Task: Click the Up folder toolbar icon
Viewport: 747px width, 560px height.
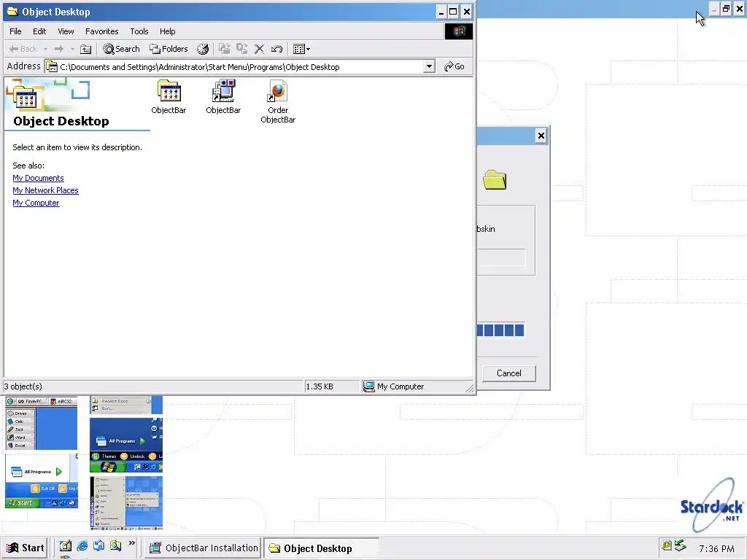Action: (x=86, y=49)
